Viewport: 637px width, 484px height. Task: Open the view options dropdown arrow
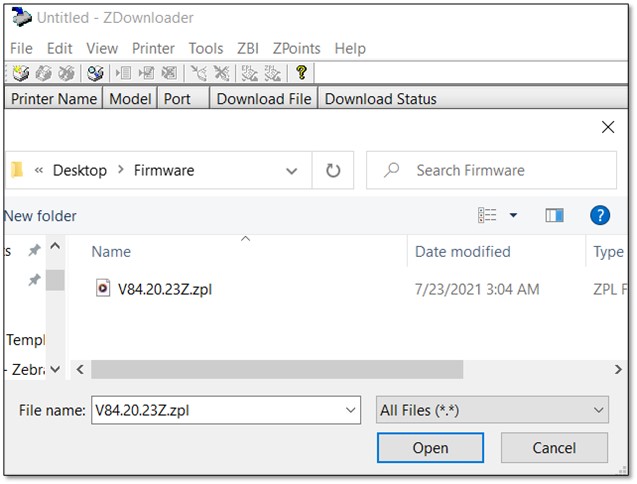coord(514,215)
